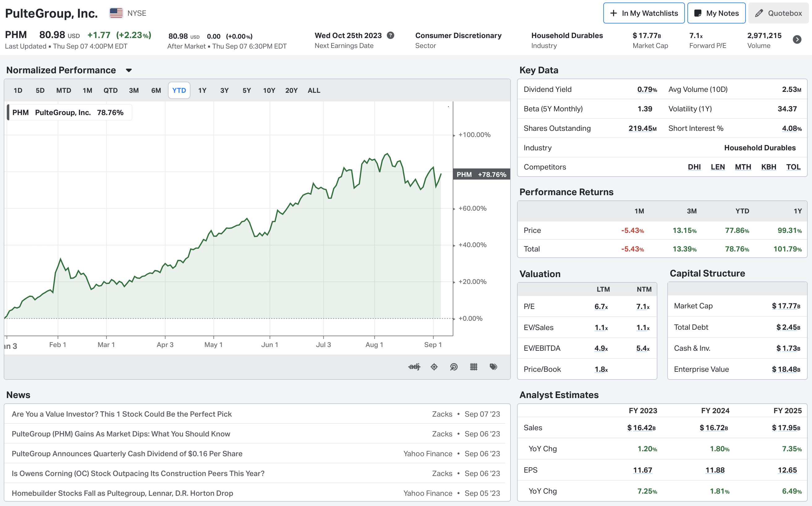Click the US flag icon next to NYSE
The height and width of the screenshot is (506, 812).
tap(116, 13)
